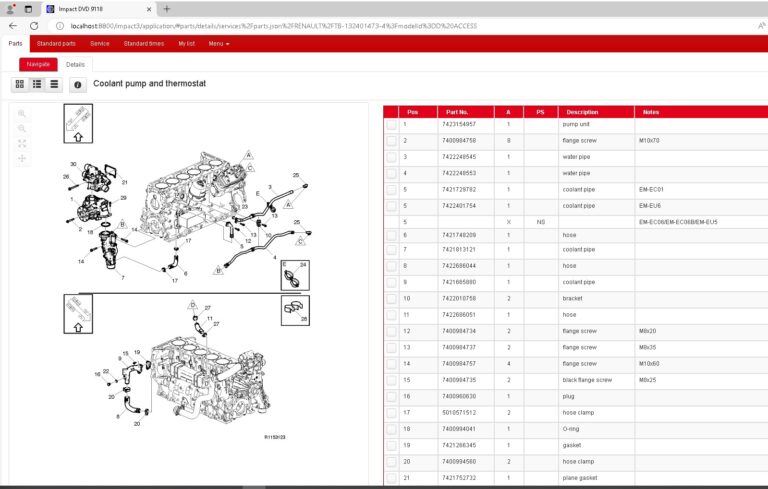Fit diagram to full view icon
Screen dimensions: 768x489
pyautogui.click(x=22, y=144)
